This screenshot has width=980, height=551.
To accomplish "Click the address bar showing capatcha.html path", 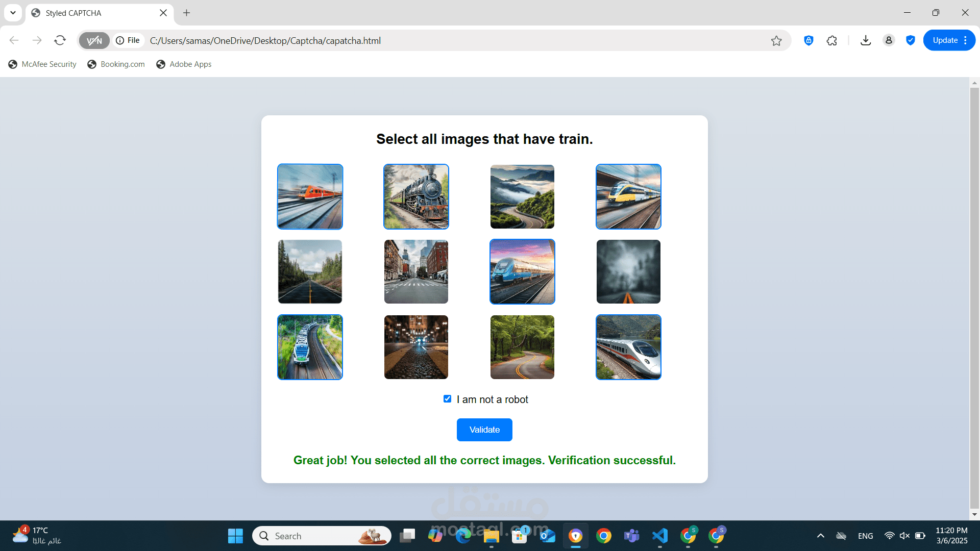I will (x=459, y=40).
